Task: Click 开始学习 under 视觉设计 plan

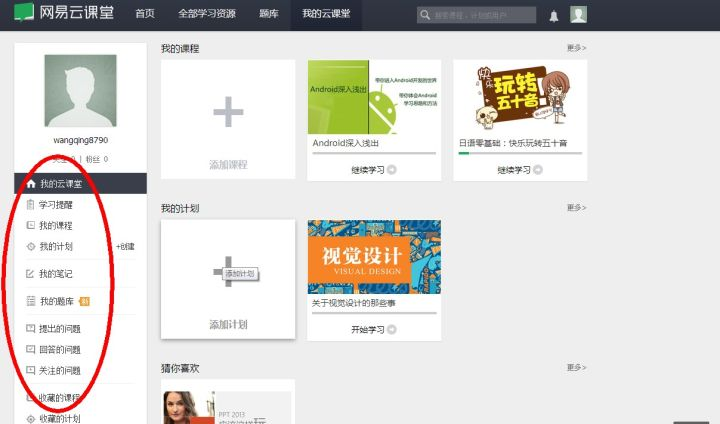Action: coord(374,329)
